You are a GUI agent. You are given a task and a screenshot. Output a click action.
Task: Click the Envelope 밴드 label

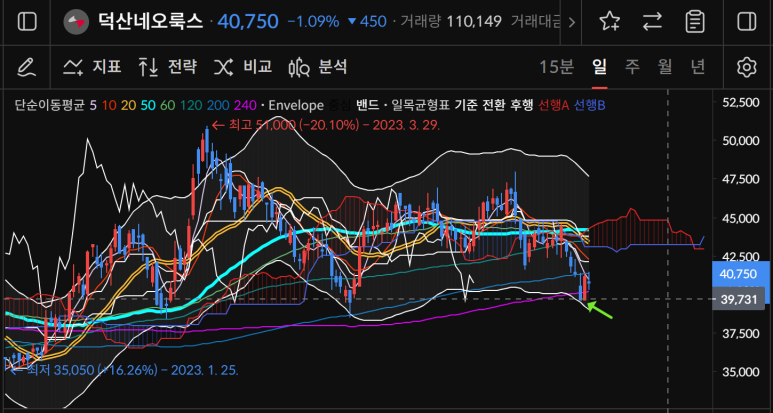point(367,105)
